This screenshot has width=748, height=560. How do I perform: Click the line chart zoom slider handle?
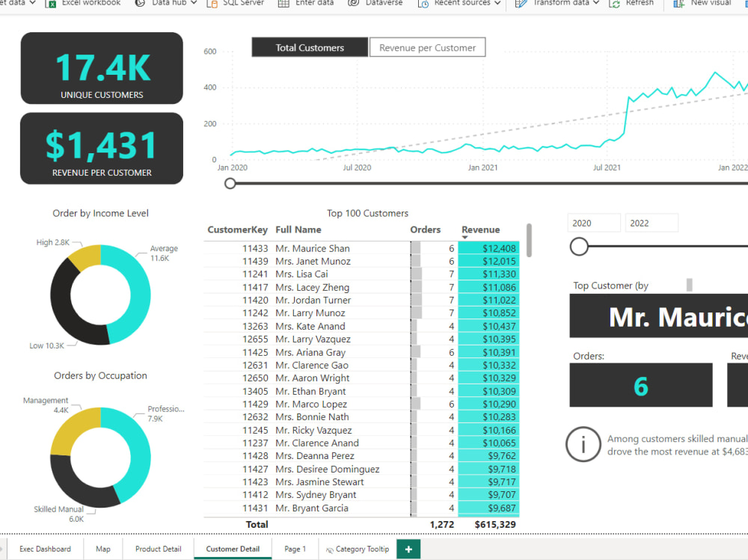[x=230, y=183]
